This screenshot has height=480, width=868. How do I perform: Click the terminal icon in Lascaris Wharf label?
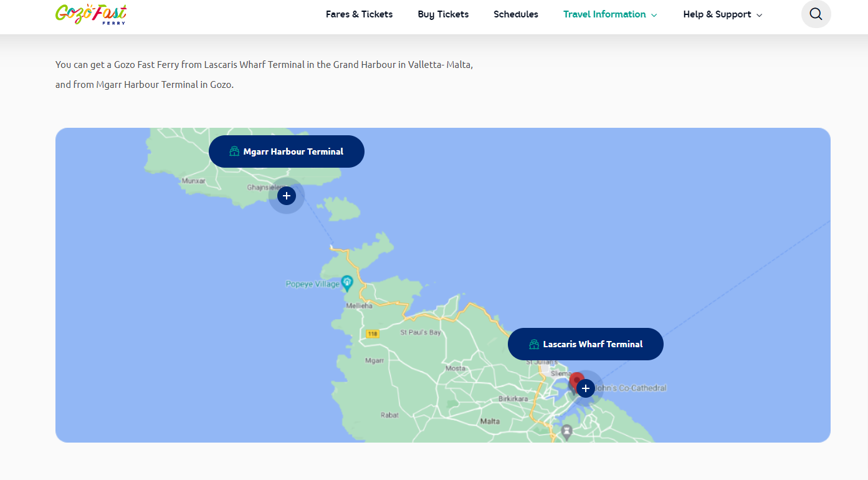coord(534,344)
